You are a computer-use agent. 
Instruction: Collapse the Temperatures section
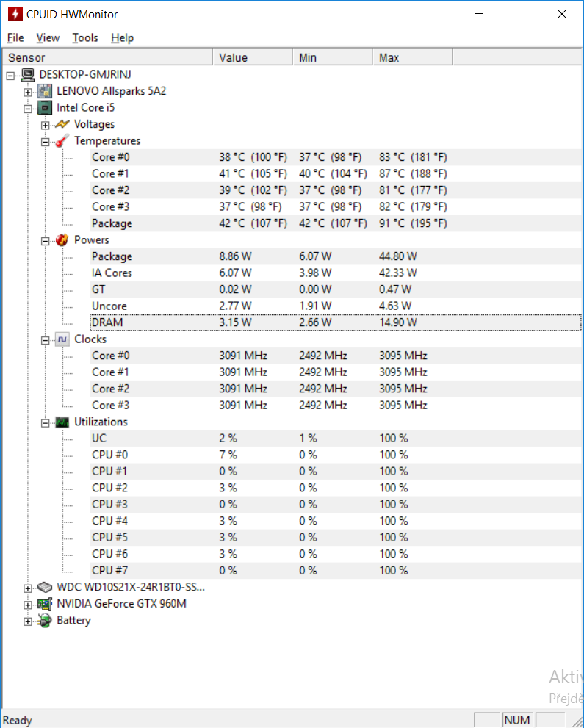pyautogui.click(x=46, y=141)
